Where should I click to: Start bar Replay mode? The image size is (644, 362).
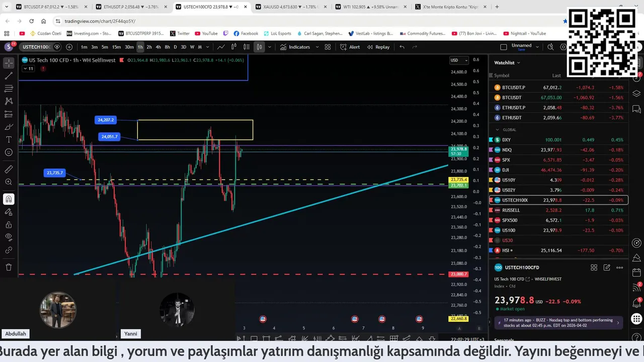click(378, 47)
